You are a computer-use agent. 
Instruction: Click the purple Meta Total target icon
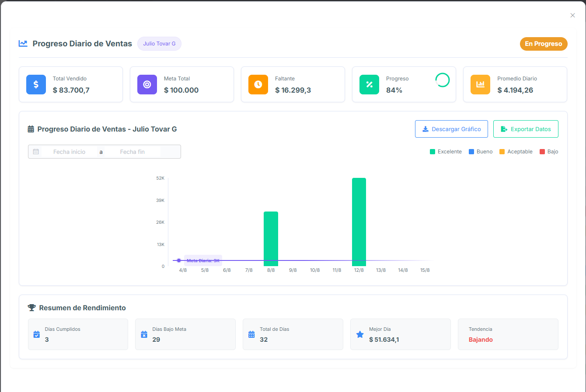tap(147, 85)
